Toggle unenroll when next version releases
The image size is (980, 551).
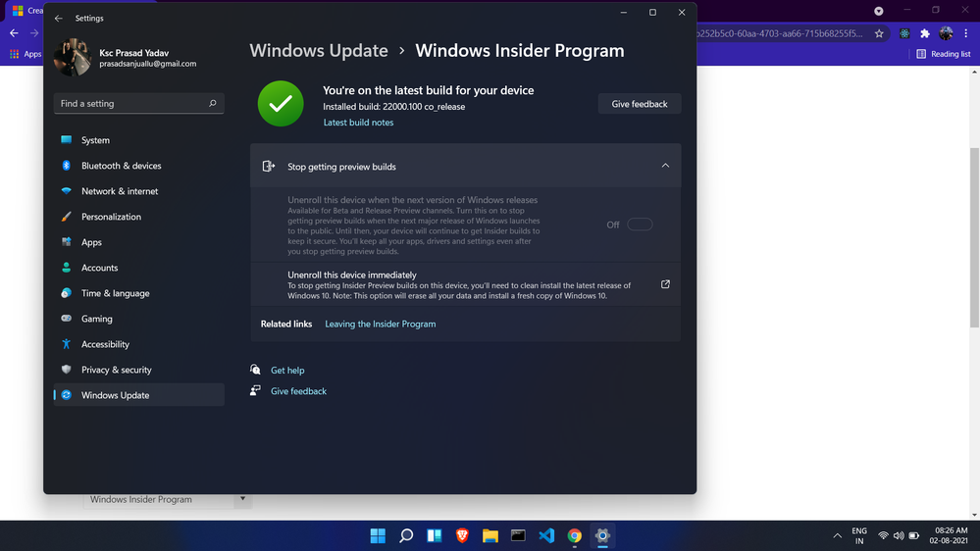pos(640,225)
